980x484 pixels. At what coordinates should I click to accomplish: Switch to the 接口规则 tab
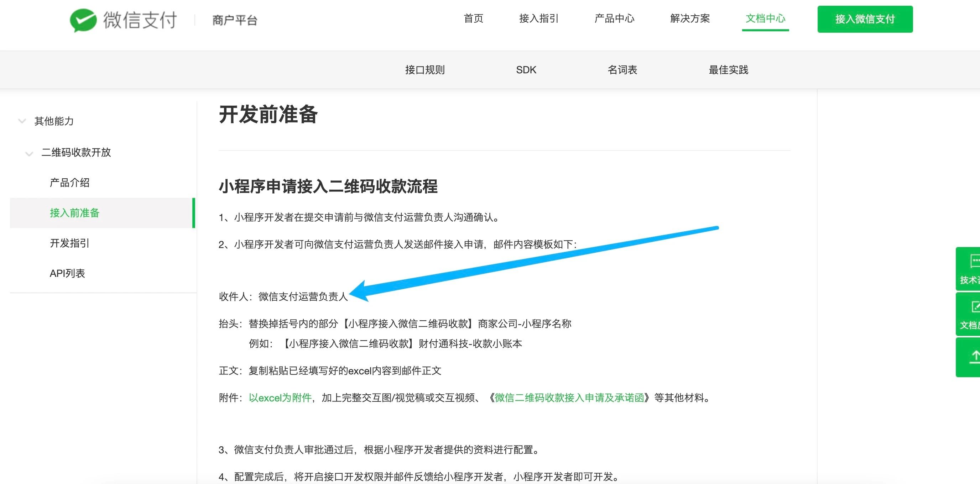pyautogui.click(x=424, y=70)
